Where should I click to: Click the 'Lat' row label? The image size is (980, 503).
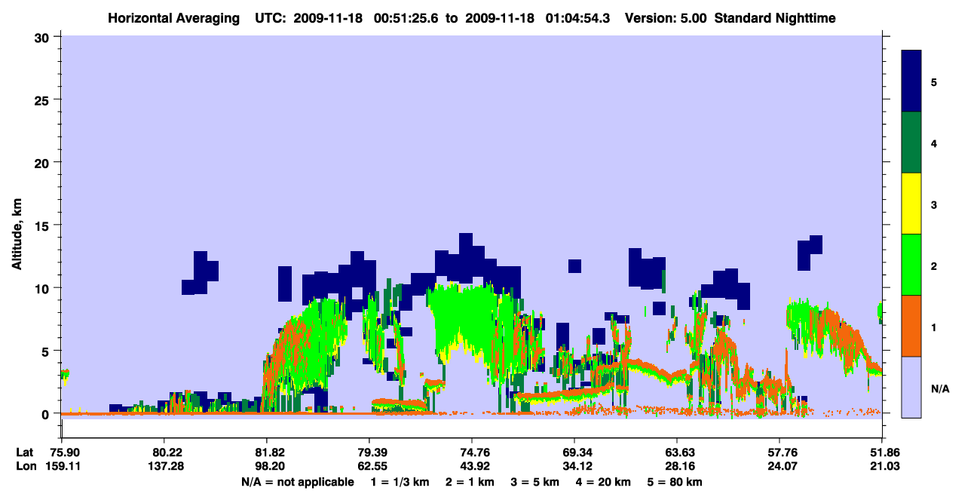23,452
